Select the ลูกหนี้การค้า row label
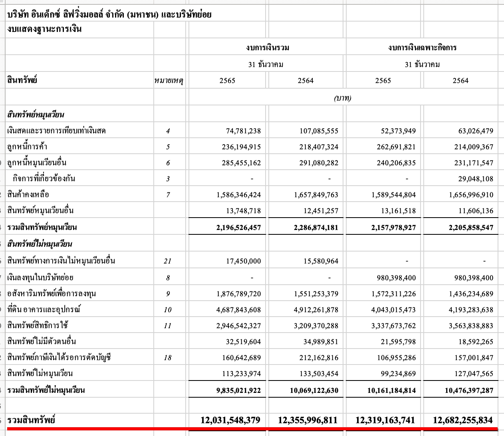This screenshot has width=504, height=436. (x=27, y=147)
